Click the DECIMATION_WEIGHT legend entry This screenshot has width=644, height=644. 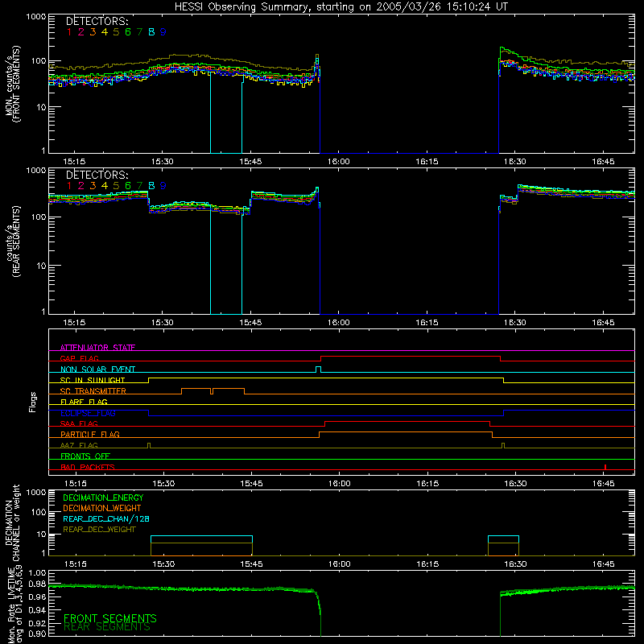102,509
